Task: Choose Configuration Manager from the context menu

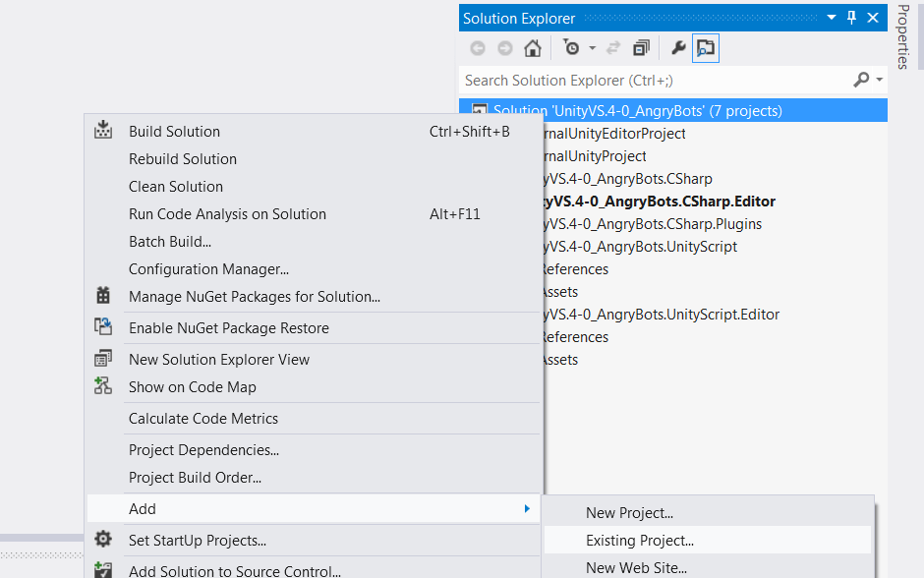Action: (208, 269)
